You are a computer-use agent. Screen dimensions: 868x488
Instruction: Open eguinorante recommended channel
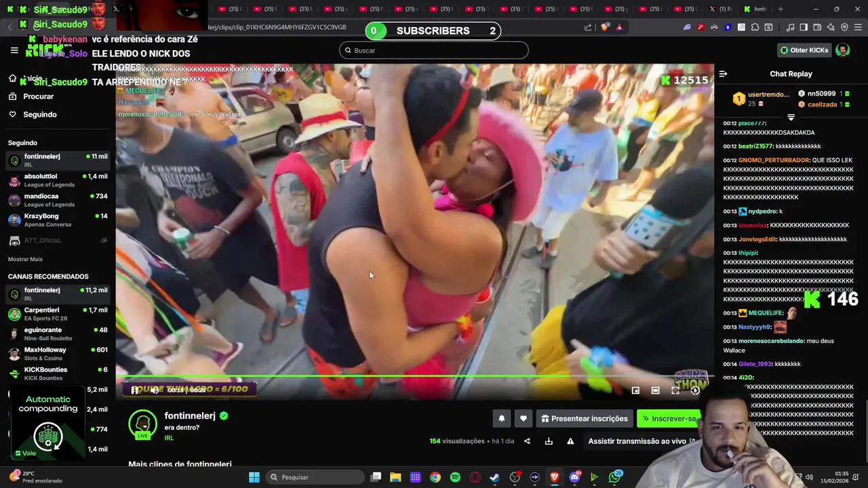click(57, 334)
